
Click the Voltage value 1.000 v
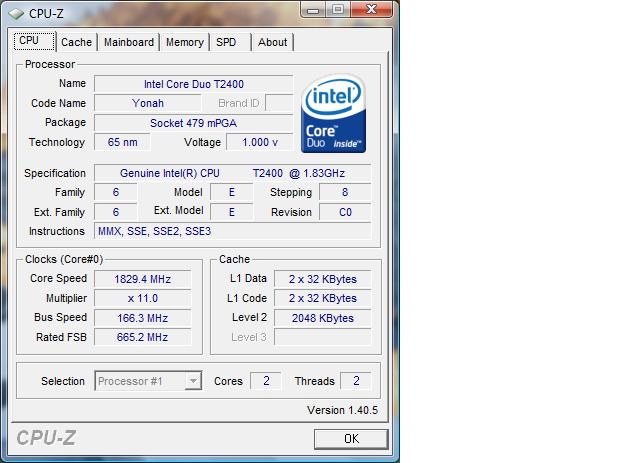(260, 142)
